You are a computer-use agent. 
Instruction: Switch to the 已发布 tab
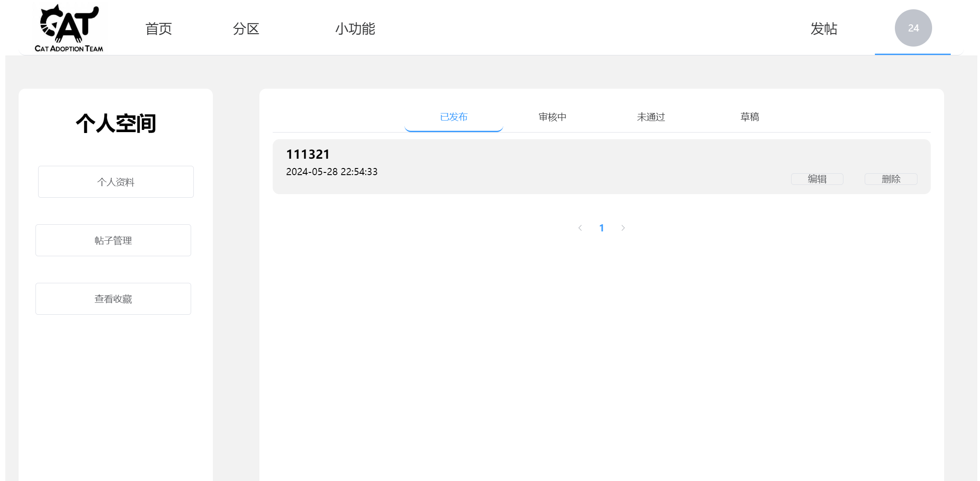(454, 117)
